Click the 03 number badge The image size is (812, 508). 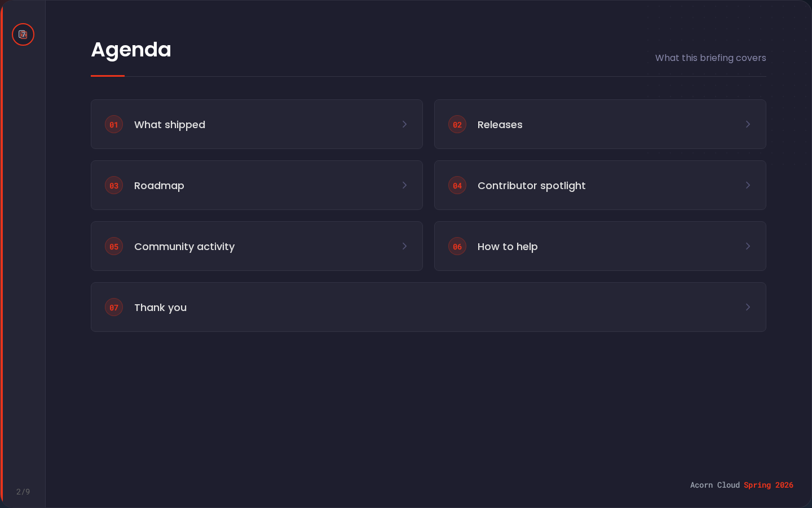pyautogui.click(x=114, y=185)
